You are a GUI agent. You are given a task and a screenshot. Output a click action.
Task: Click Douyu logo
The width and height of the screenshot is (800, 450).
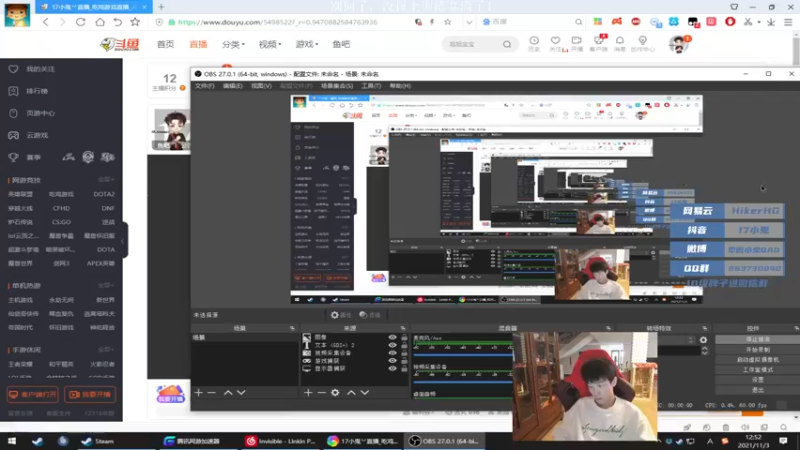[x=119, y=44]
